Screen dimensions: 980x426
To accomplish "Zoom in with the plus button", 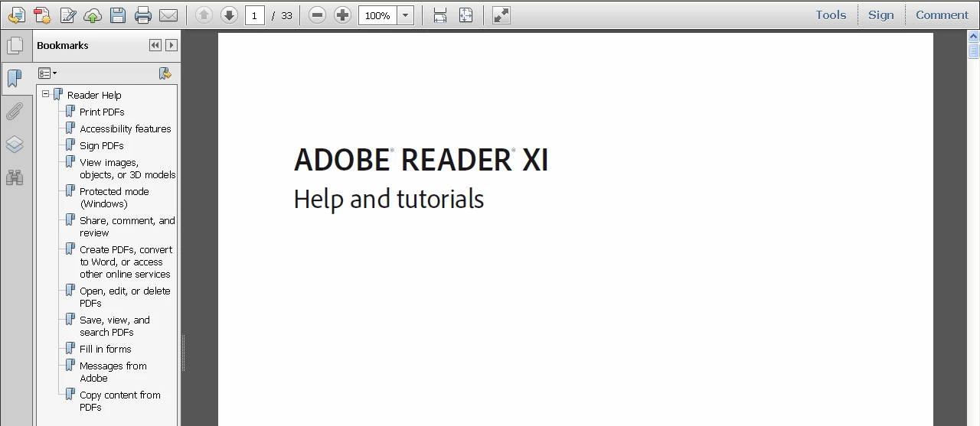I will pyautogui.click(x=343, y=15).
